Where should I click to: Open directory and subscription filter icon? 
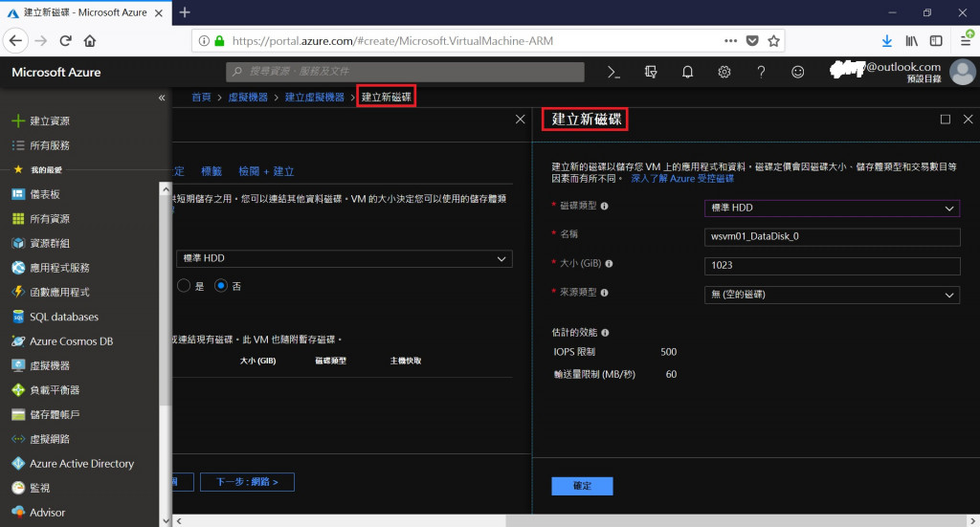tap(651, 73)
